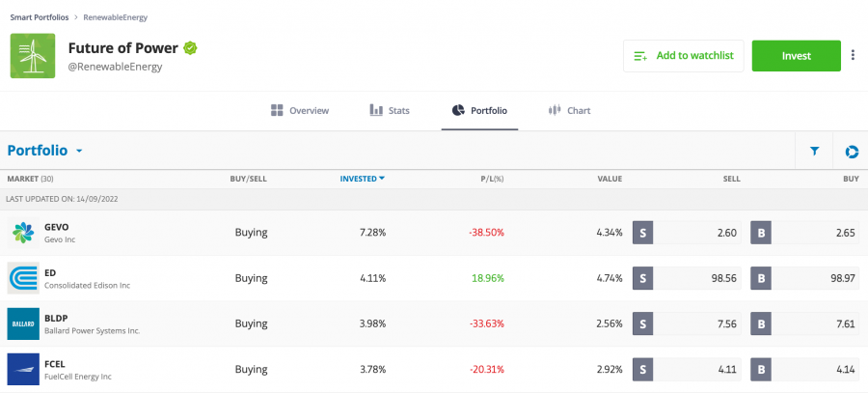The height and width of the screenshot is (393, 868).
Task: Open the three-dot more options menu
Action: [853, 55]
